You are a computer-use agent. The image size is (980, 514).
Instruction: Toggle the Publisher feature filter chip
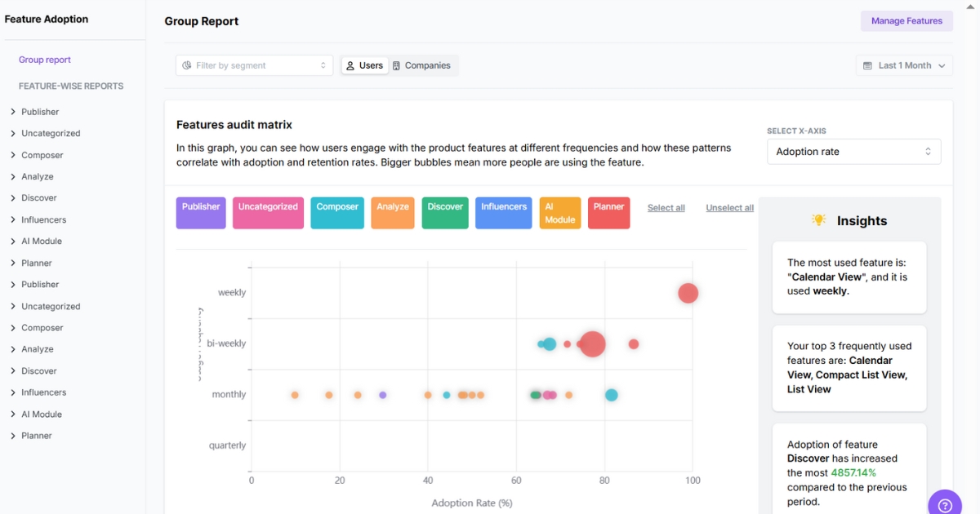200,211
